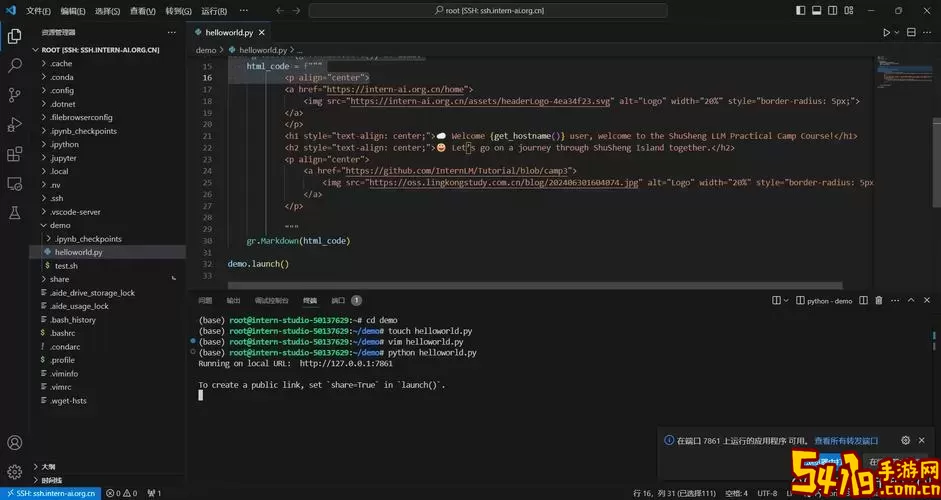The width and height of the screenshot is (941, 500).
Task: Open the Manage gear icon
Action: pos(14,471)
